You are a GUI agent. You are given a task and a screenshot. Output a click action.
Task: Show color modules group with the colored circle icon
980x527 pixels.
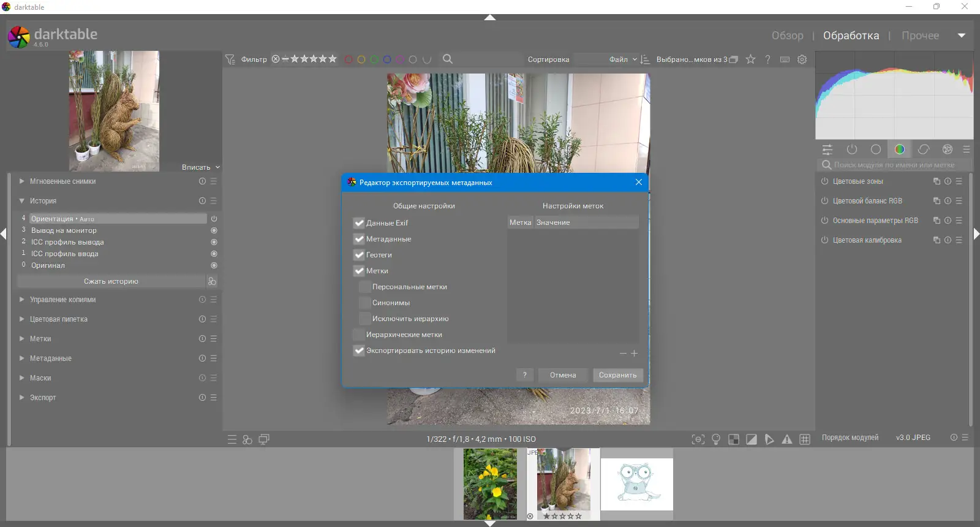point(900,149)
